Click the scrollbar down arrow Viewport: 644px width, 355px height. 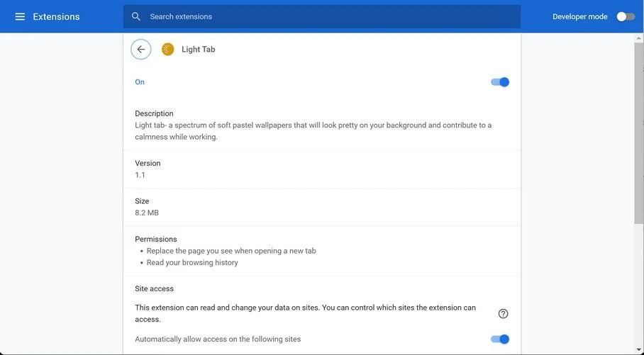[638, 350]
